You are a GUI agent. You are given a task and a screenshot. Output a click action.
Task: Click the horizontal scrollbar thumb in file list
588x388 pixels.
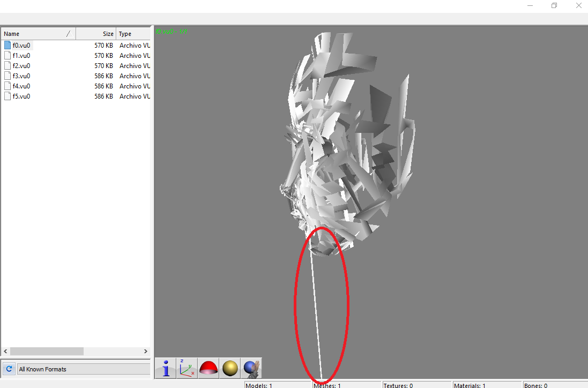(47, 351)
